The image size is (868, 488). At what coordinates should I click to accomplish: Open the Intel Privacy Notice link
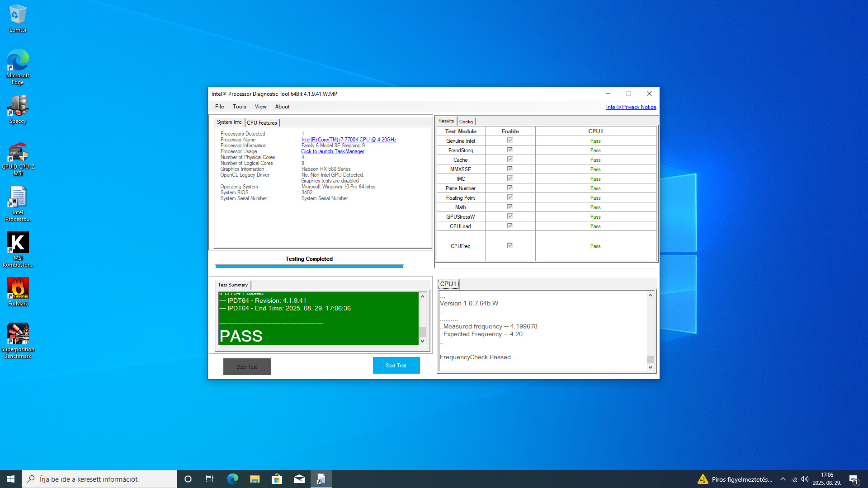tap(631, 107)
